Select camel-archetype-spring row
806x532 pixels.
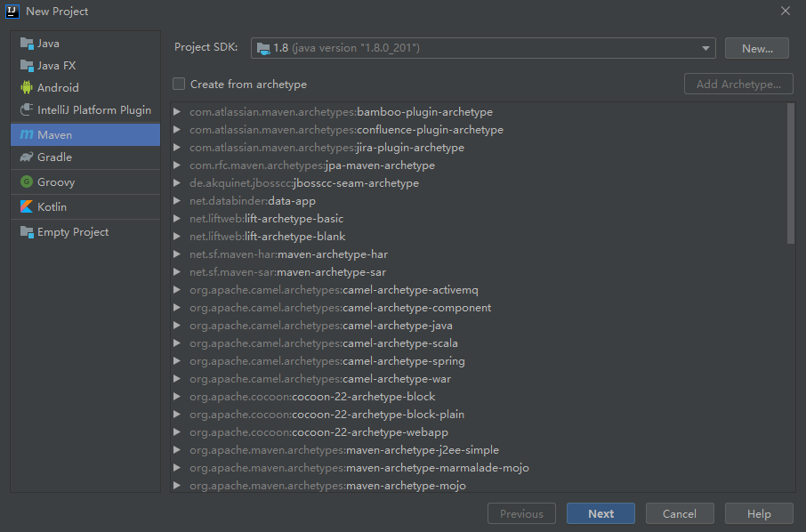tap(479, 361)
